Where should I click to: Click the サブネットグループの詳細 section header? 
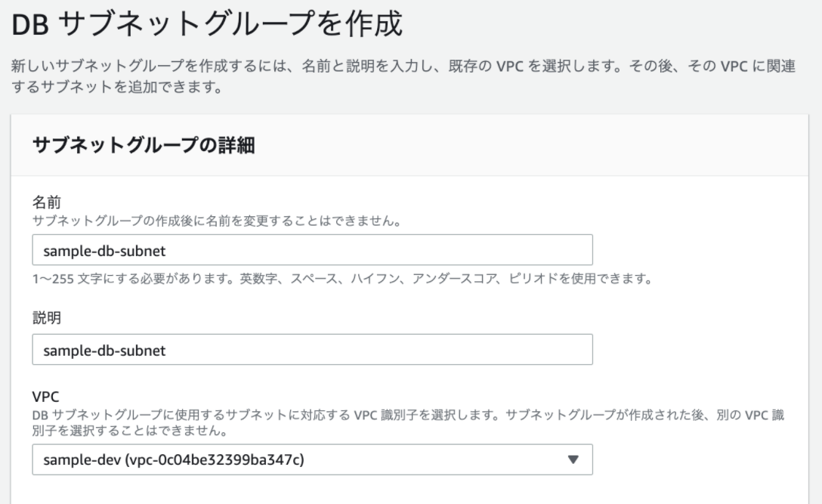143,146
